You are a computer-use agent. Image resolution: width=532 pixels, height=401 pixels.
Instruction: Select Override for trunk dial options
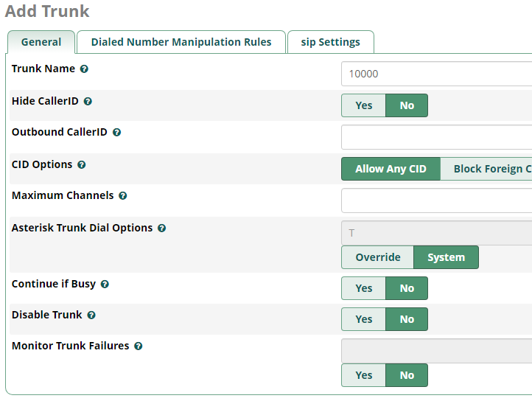[x=377, y=257]
